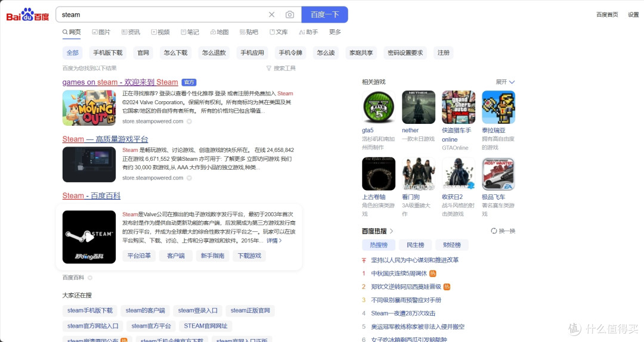Screen dimensions: 644x342
Task: Select the 网页 tab
Action: click(72, 32)
